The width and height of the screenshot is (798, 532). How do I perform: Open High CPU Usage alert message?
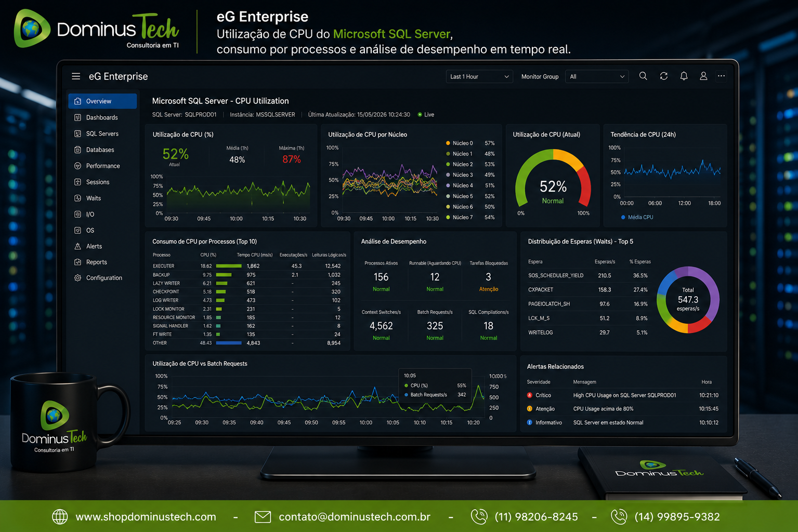(x=624, y=395)
